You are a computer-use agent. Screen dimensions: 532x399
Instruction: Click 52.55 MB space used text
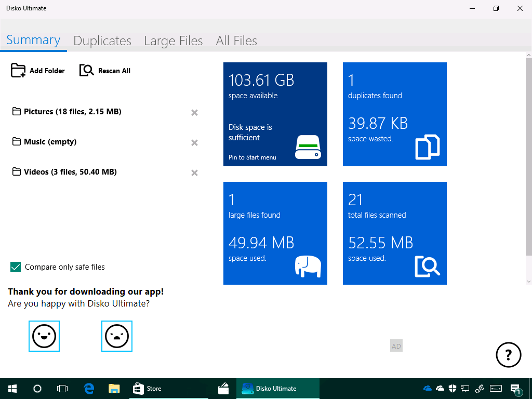coord(380,248)
